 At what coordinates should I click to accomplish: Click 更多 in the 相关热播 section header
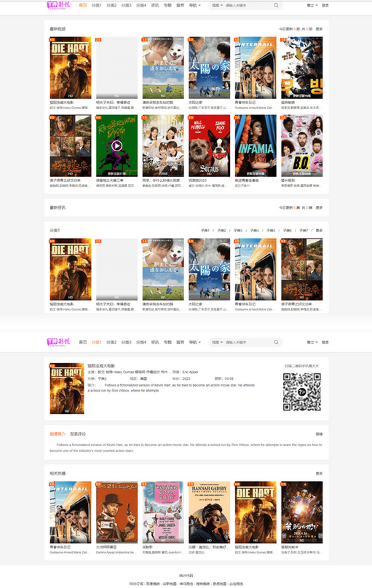tap(319, 474)
